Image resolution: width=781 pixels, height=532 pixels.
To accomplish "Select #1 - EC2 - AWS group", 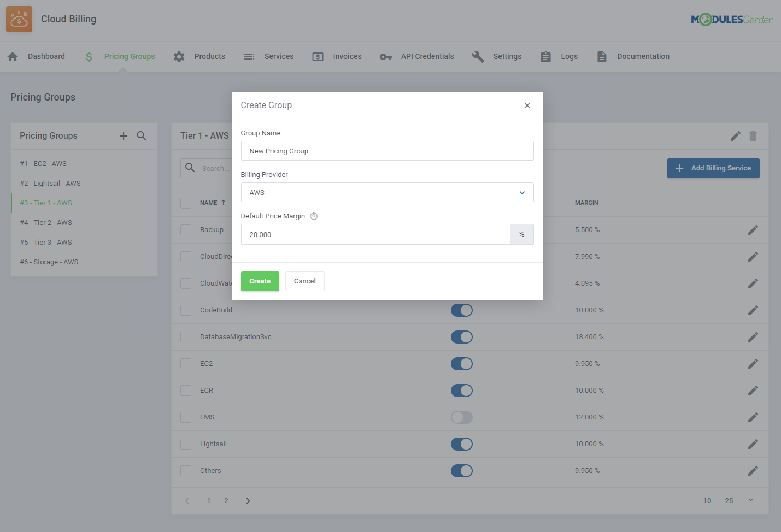I will [x=43, y=164].
